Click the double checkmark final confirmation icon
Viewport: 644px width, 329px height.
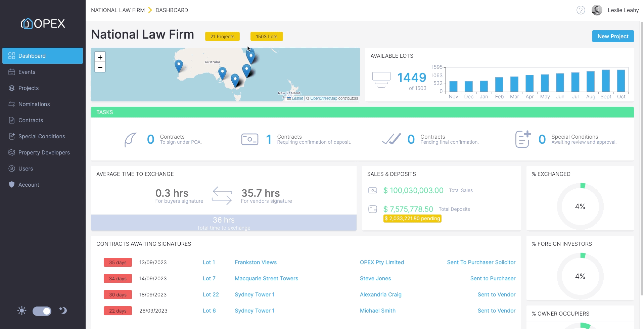point(391,139)
